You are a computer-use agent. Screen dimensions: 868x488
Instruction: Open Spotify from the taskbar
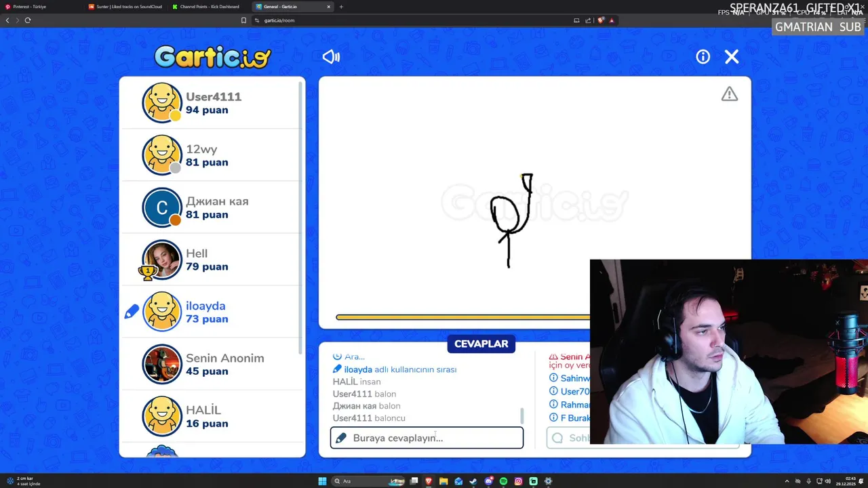click(x=503, y=481)
